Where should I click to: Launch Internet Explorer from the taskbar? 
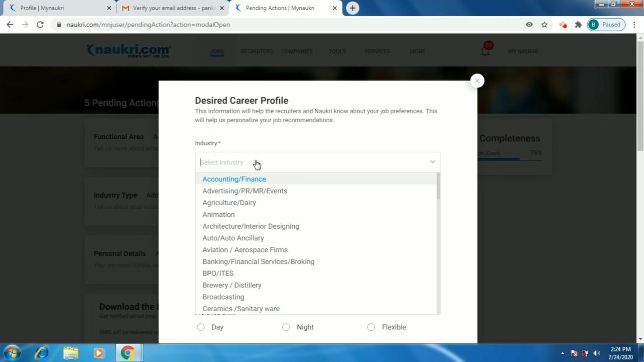click(42, 353)
